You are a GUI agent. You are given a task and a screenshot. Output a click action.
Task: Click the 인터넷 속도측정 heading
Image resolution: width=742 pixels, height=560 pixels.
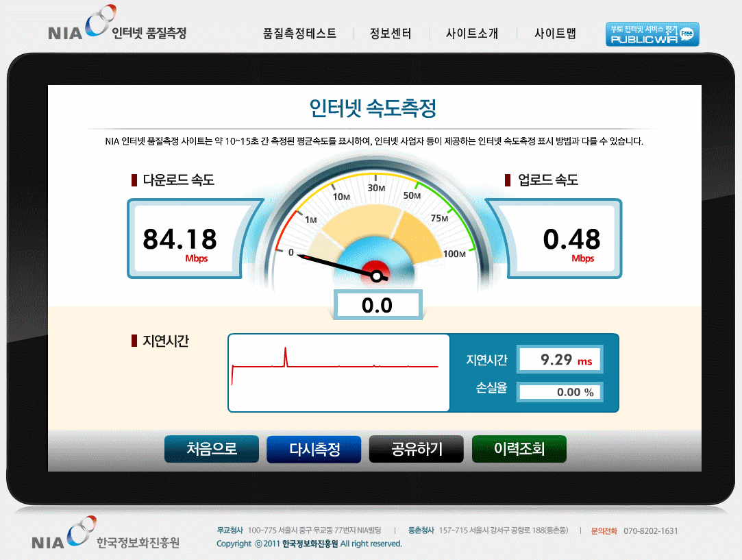click(373, 108)
